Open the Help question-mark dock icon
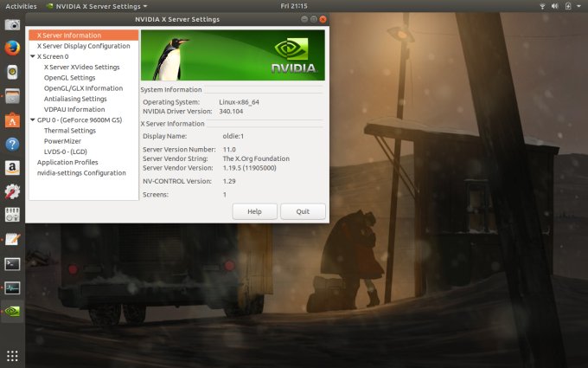 click(12, 145)
